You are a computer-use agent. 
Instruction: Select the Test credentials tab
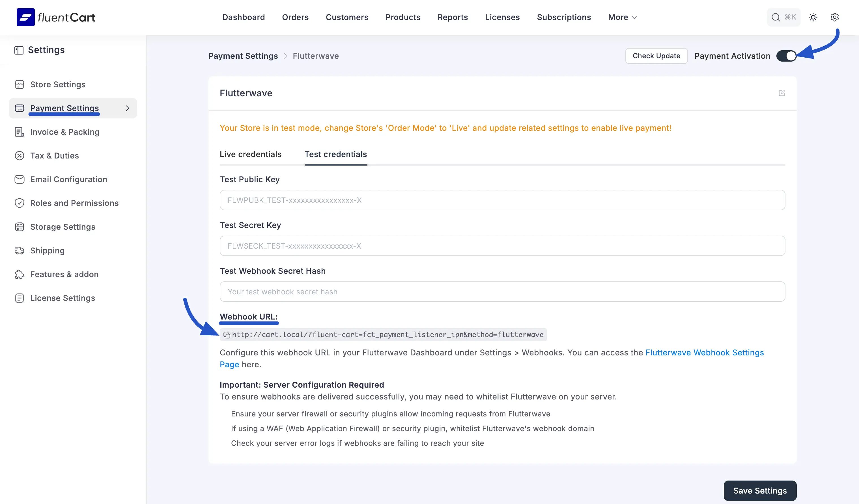335,154
